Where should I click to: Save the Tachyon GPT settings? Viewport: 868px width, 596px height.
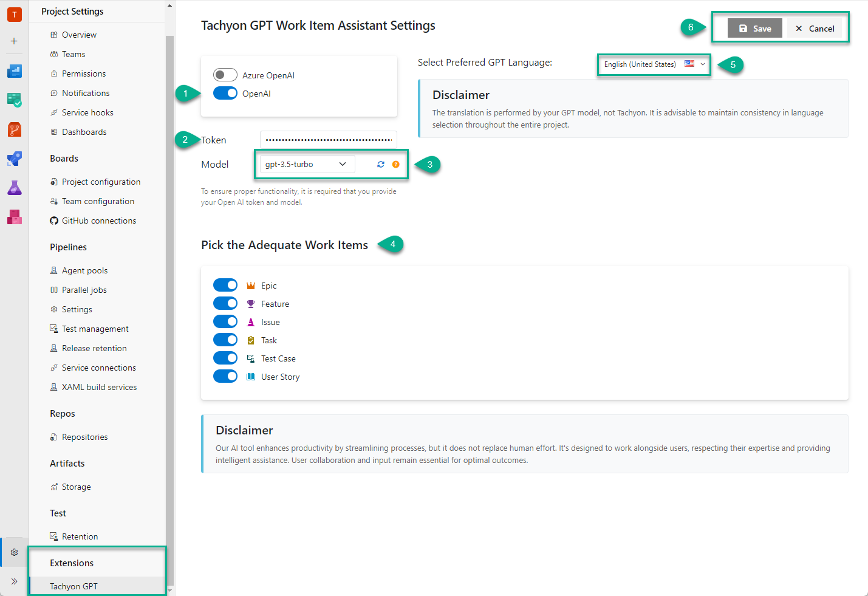(754, 28)
